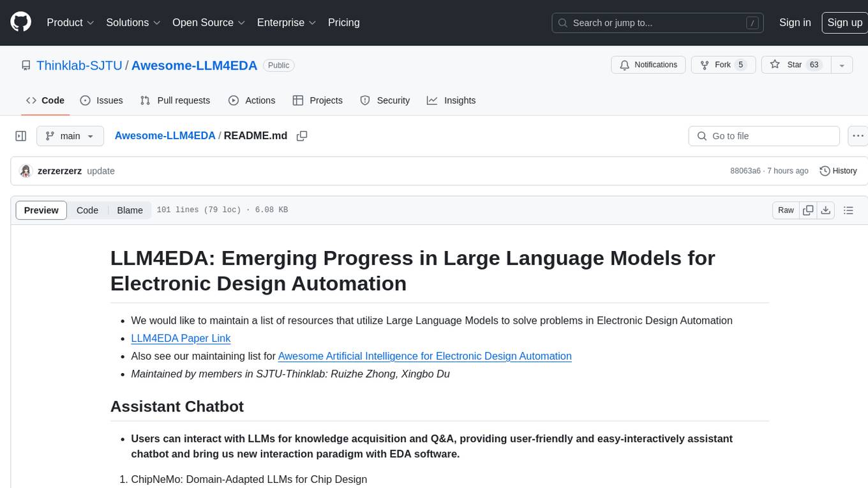Toggle the file tree side panel
The width and height of the screenshot is (868, 488).
(21, 136)
